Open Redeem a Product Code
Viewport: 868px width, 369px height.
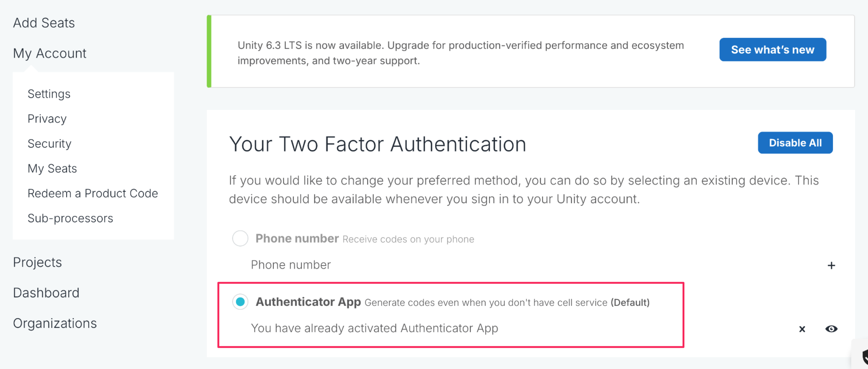(93, 194)
